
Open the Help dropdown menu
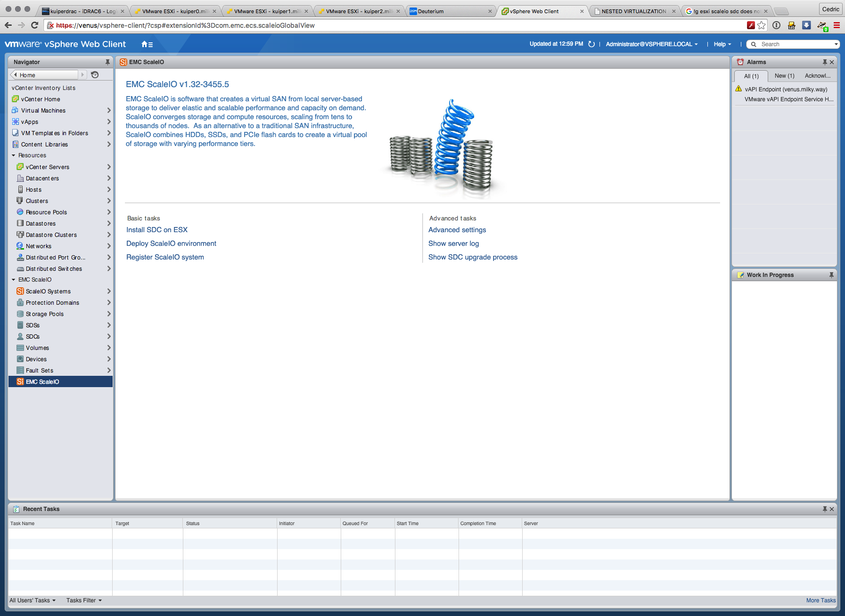point(722,44)
